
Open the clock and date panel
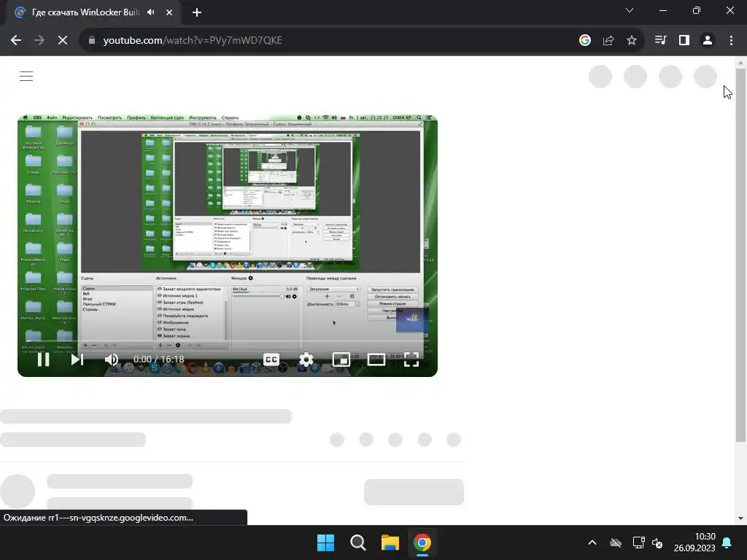[x=694, y=542]
